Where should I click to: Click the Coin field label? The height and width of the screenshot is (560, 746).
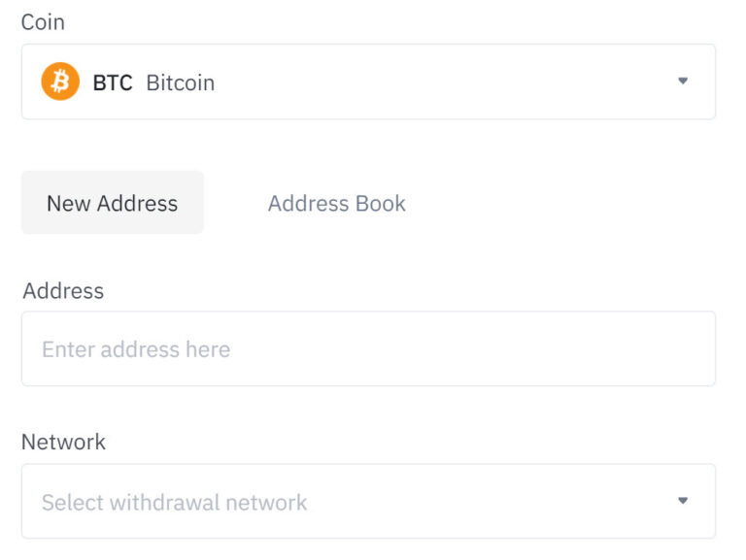pos(43,22)
